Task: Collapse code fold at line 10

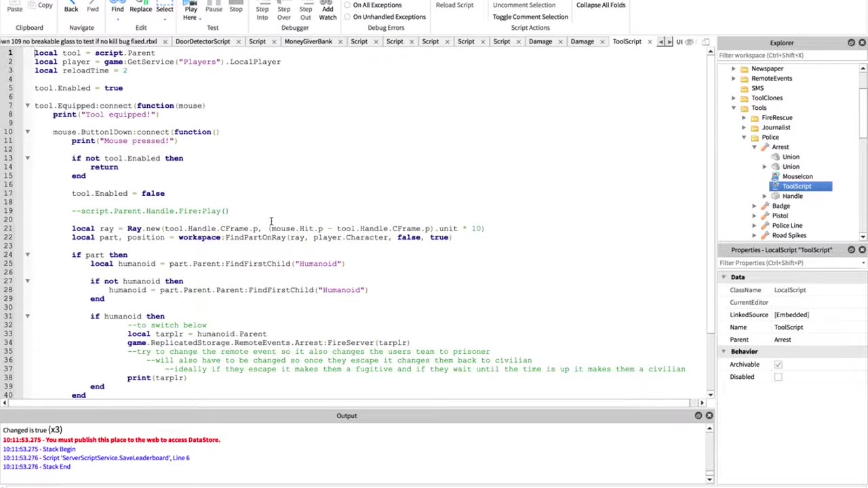Action: (x=27, y=132)
